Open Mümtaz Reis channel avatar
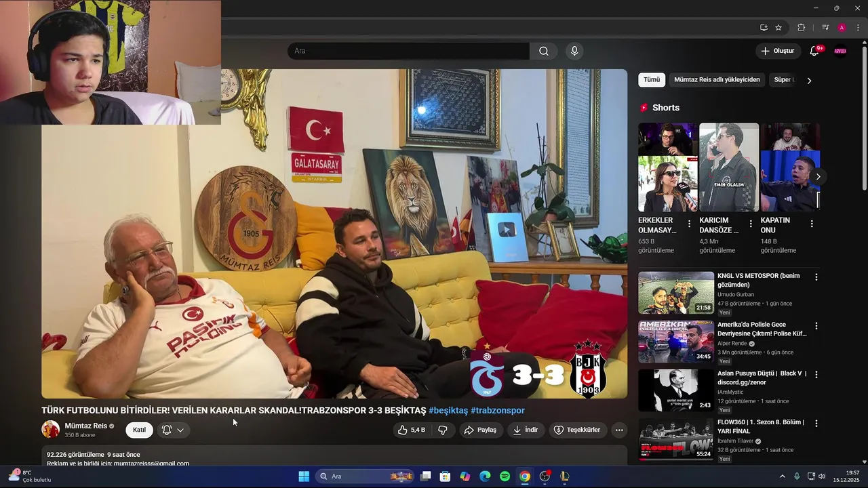 tap(51, 429)
